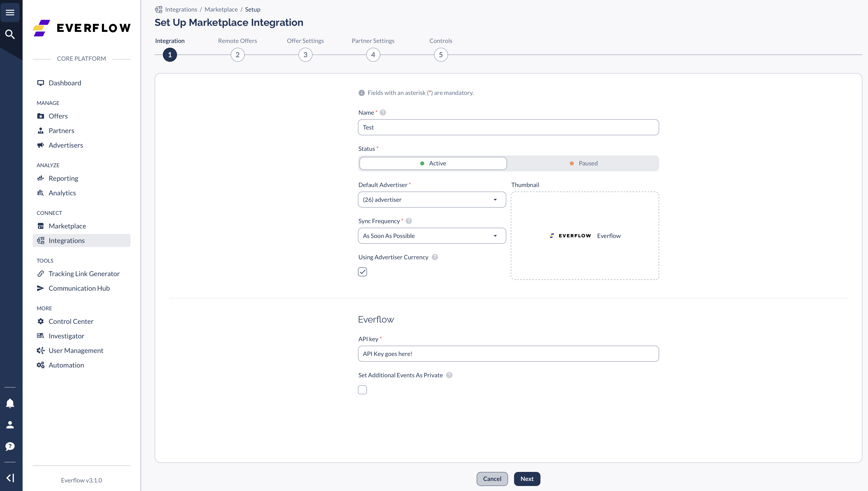Open Control Center in the sidebar
This screenshot has width=868, height=491.
point(82,321)
